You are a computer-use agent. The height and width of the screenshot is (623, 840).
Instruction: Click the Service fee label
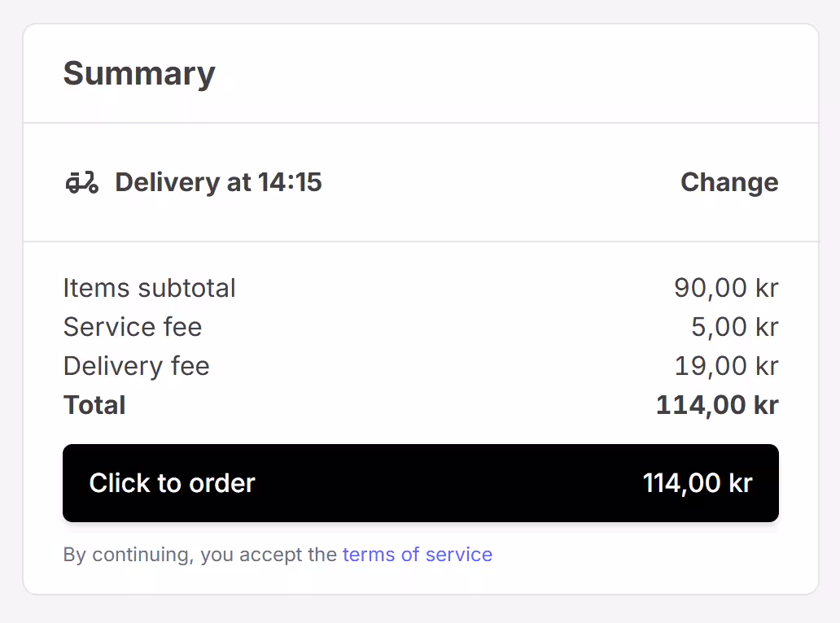[x=132, y=327]
